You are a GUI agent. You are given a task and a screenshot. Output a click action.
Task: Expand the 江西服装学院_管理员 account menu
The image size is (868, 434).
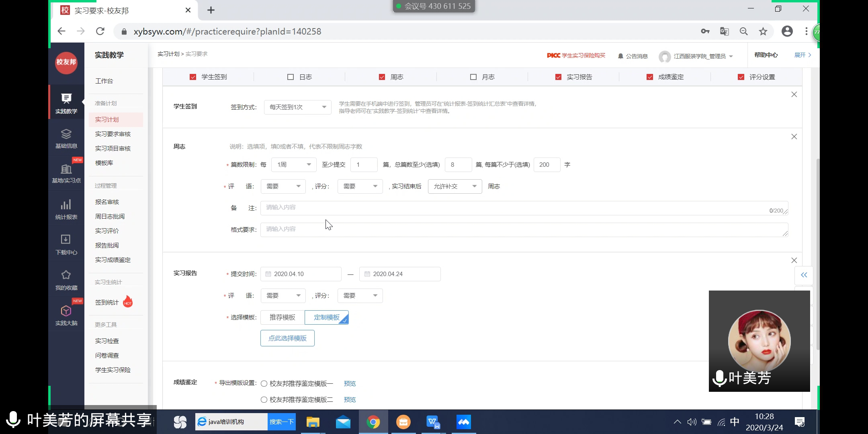(696, 56)
